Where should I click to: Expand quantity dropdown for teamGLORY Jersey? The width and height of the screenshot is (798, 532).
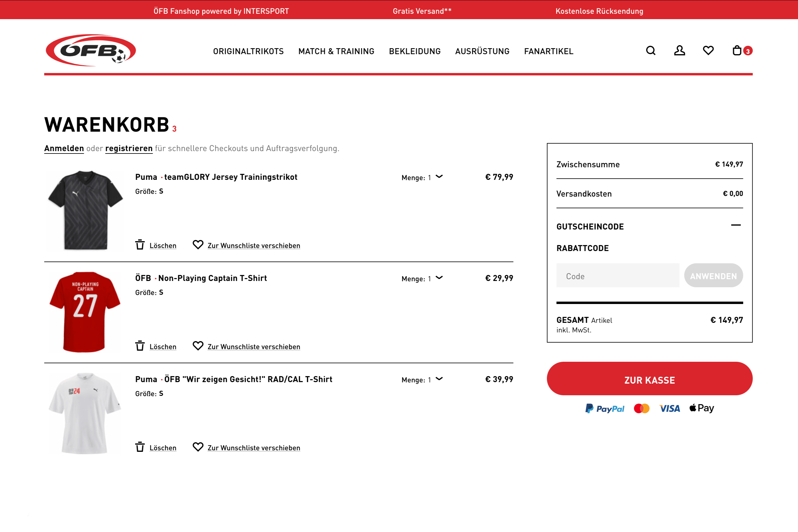tap(439, 177)
